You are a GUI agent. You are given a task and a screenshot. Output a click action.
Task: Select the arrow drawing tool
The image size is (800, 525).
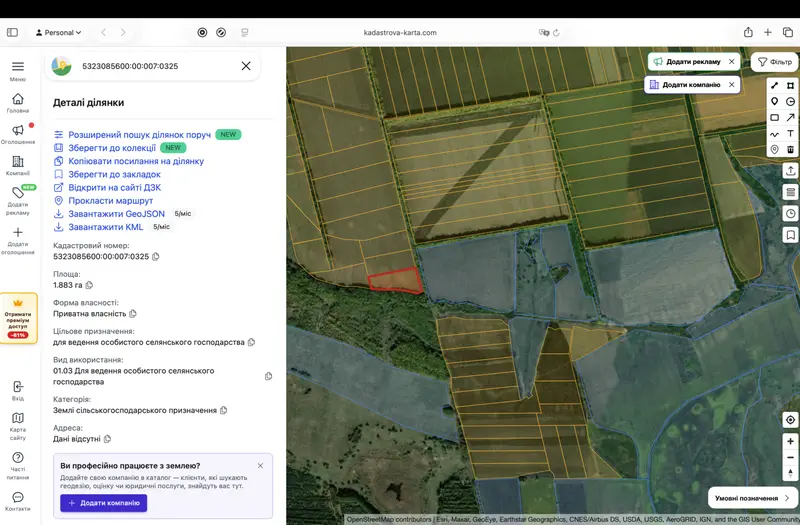coord(790,117)
